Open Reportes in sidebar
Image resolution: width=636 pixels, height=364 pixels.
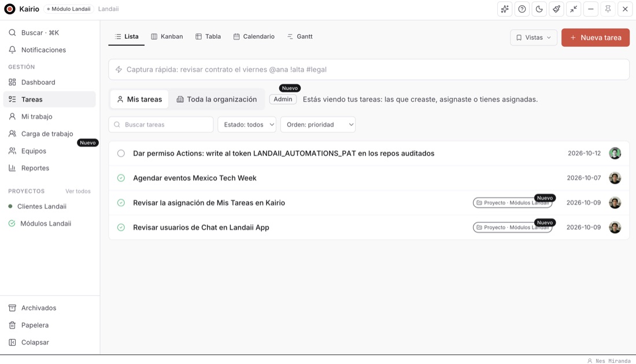point(50,168)
